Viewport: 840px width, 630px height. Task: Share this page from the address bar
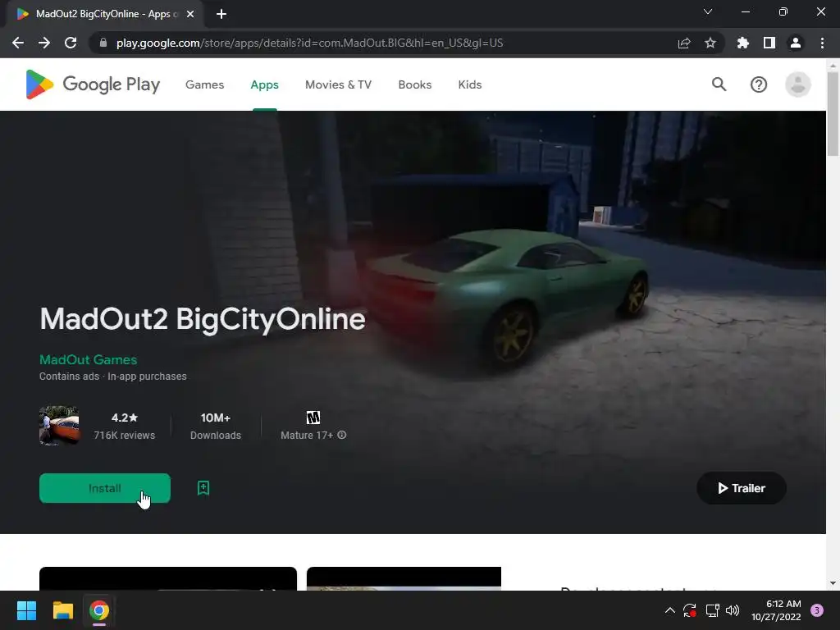684,43
